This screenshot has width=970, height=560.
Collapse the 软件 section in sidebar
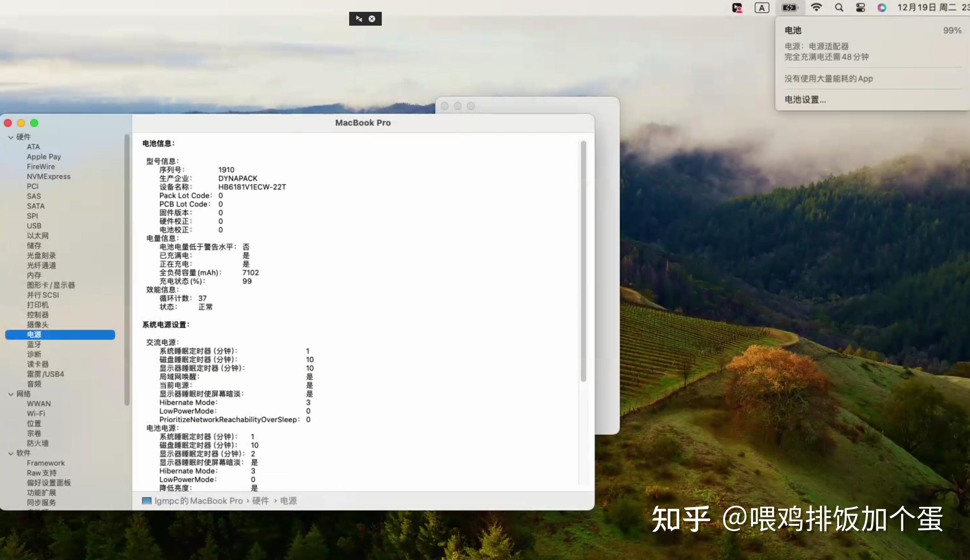[11, 453]
